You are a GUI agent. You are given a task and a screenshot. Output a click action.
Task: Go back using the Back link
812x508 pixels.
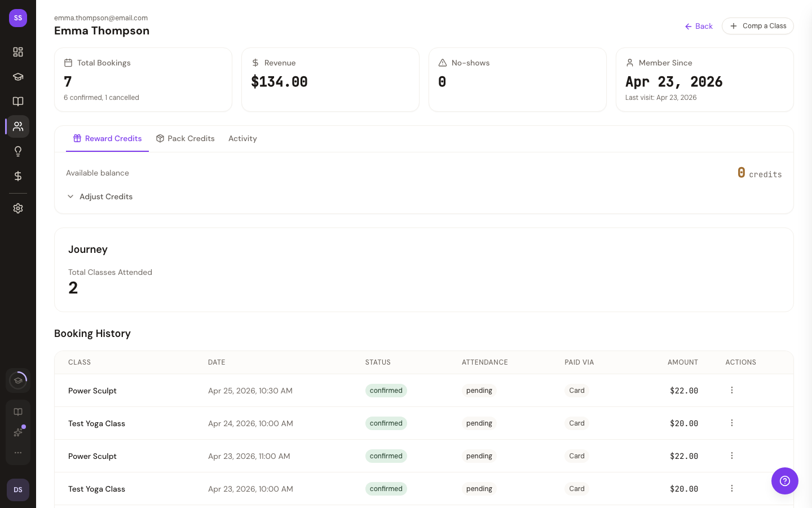(x=699, y=27)
